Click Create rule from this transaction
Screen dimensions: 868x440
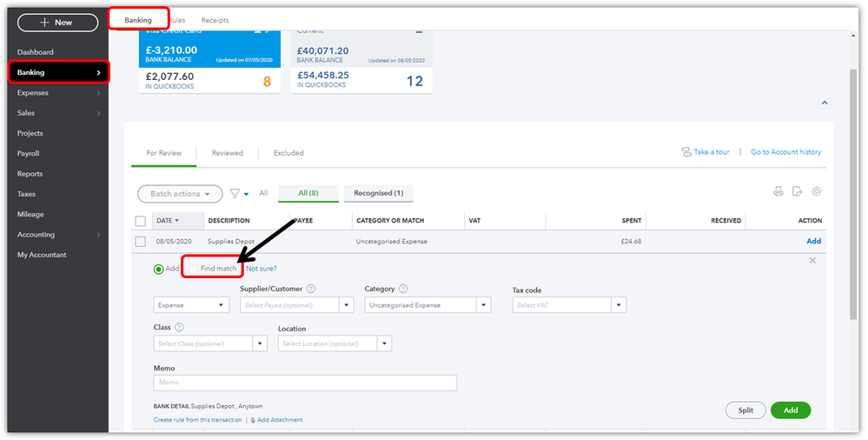coord(197,420)
